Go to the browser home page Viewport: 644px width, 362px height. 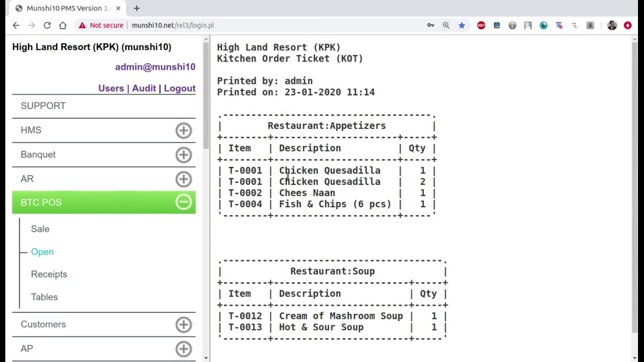[62, 25]
